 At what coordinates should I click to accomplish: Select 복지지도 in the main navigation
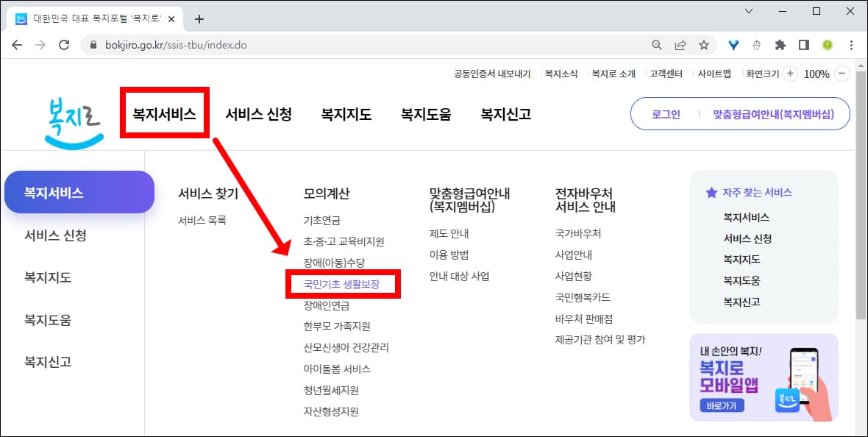coord(346,114)
